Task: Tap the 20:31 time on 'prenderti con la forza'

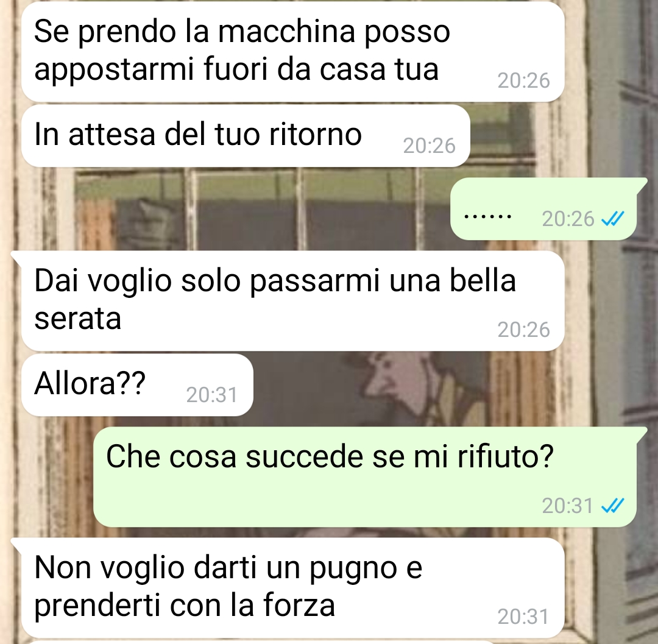Action: (x=523, y=617)
